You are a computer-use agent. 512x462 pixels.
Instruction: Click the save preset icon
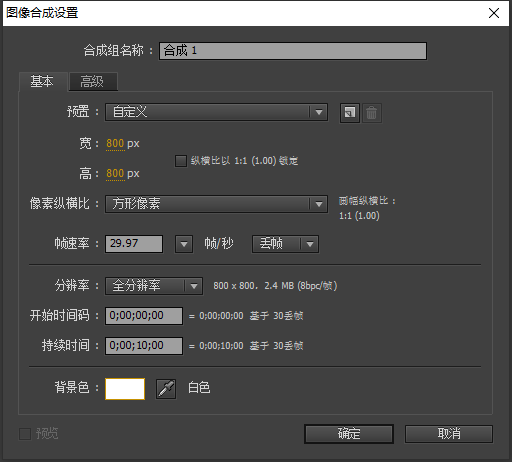(350, 113)
